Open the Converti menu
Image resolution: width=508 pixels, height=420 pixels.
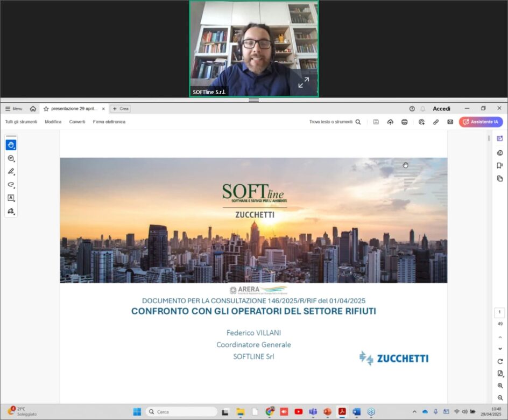pos(77,122)
